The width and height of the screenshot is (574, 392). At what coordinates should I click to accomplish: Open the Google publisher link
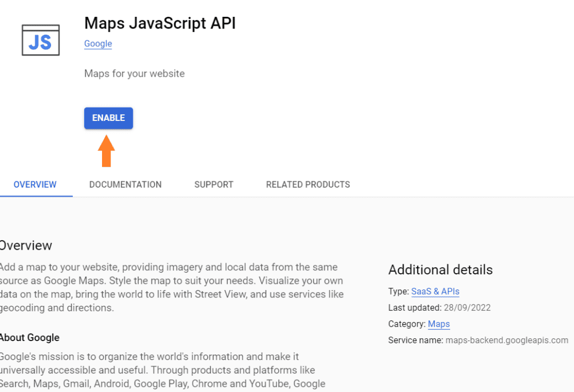[x=98, y=44]
